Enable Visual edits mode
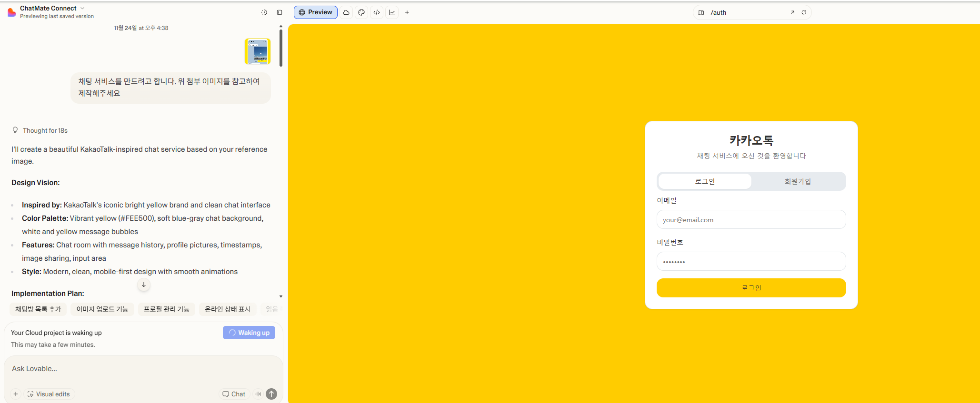 click(x=49, y=394)
